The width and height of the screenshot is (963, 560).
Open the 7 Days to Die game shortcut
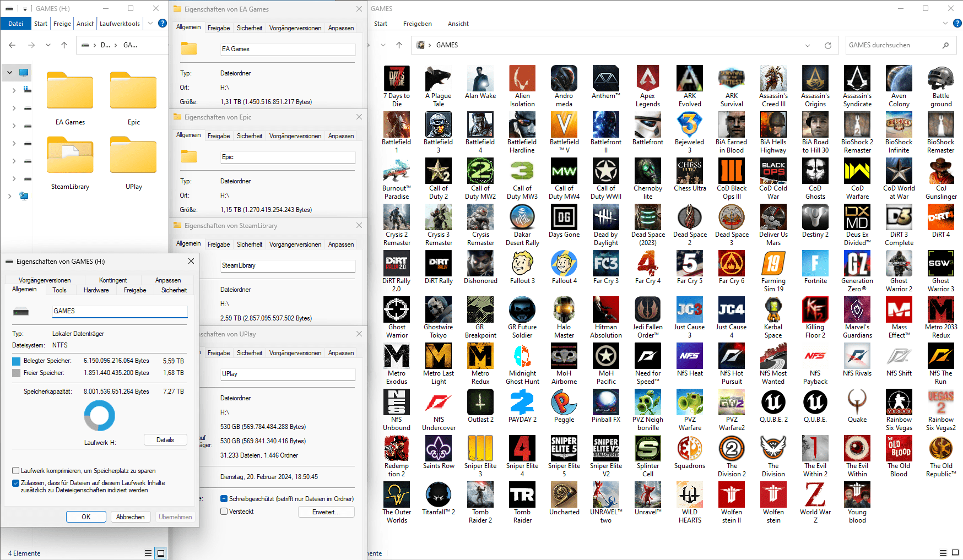[397, 86]
